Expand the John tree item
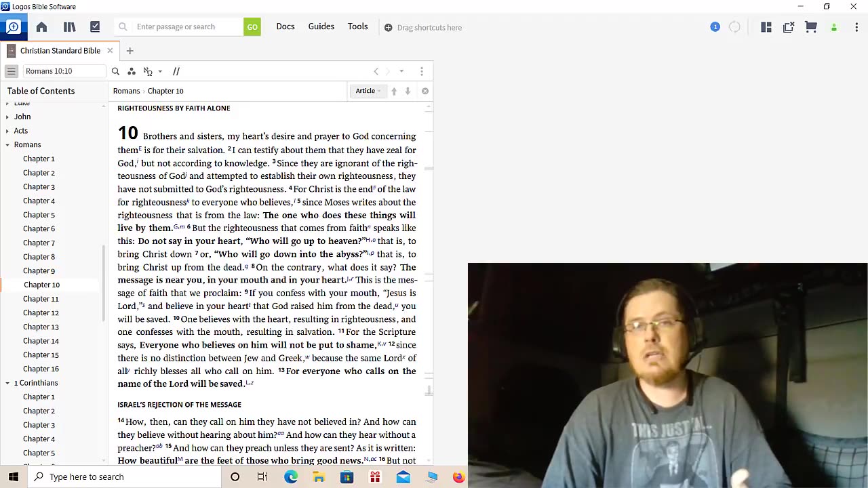The height and width of the screenshot is (488, 868). pos(7,117)
